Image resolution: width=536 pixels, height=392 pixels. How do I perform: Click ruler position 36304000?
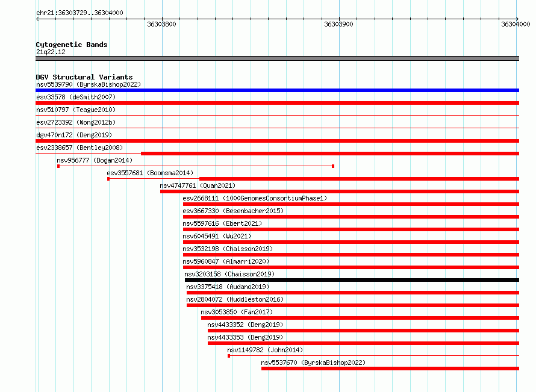pyautogui.click(x=516, y=24)
